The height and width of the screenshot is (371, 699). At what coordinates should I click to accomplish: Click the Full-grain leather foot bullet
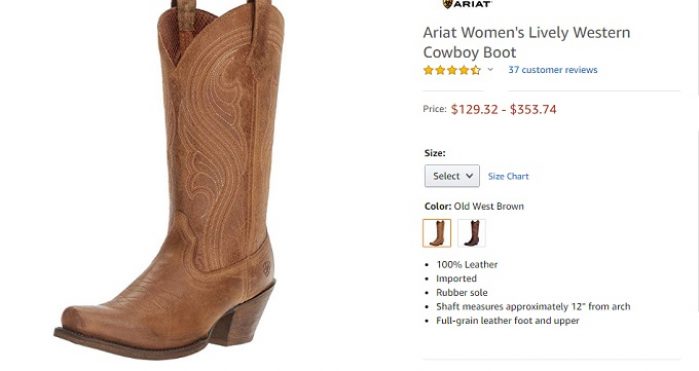tap(508, 321)
